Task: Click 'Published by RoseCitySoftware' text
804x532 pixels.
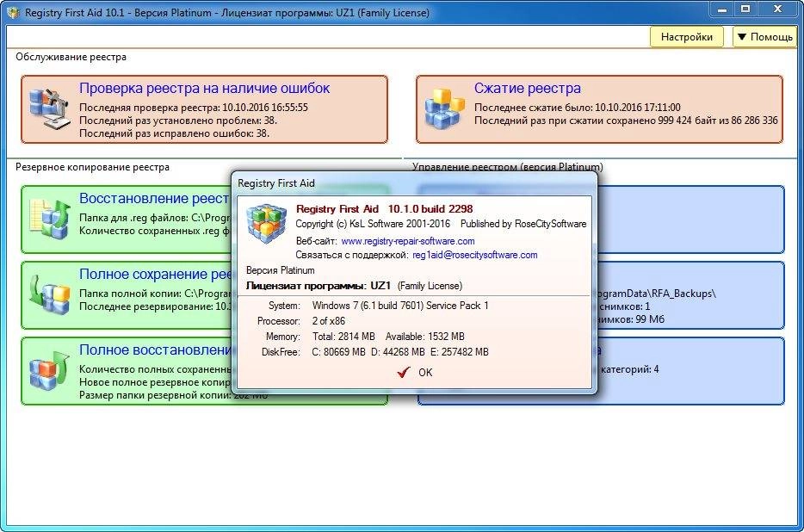Action: [523, 224]
